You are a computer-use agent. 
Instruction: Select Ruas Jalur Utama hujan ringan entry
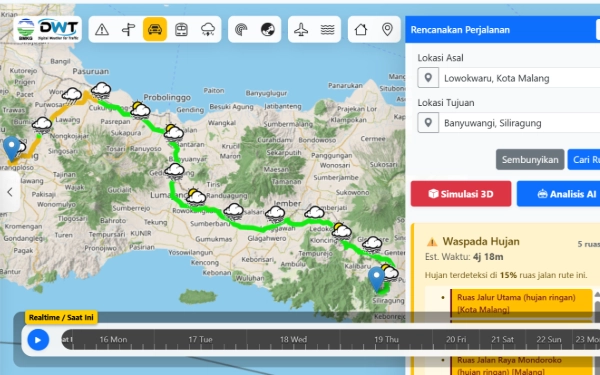(x=521, y=303)
